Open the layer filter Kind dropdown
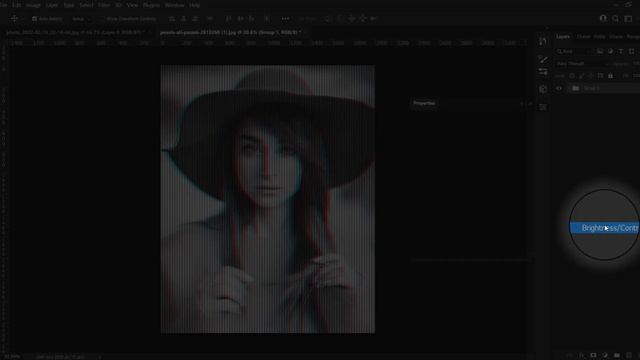640x360 pixels. (x=574, y=51)
